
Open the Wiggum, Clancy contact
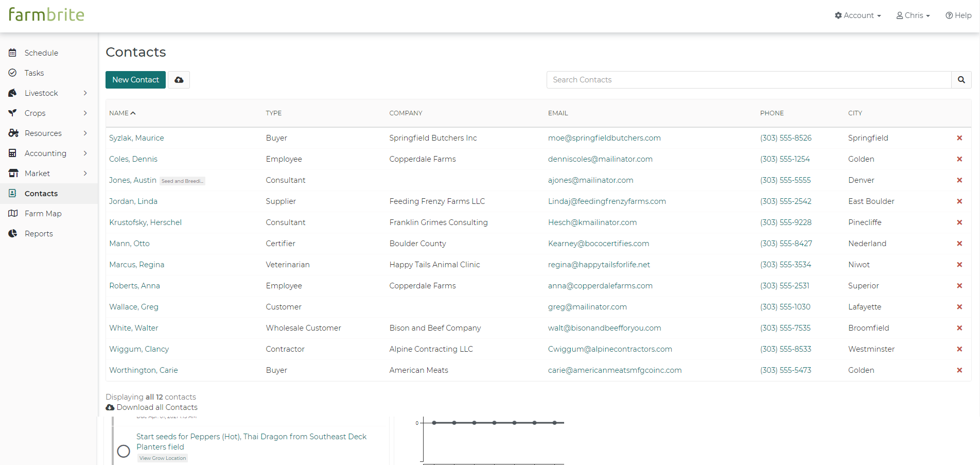[139, 349]
